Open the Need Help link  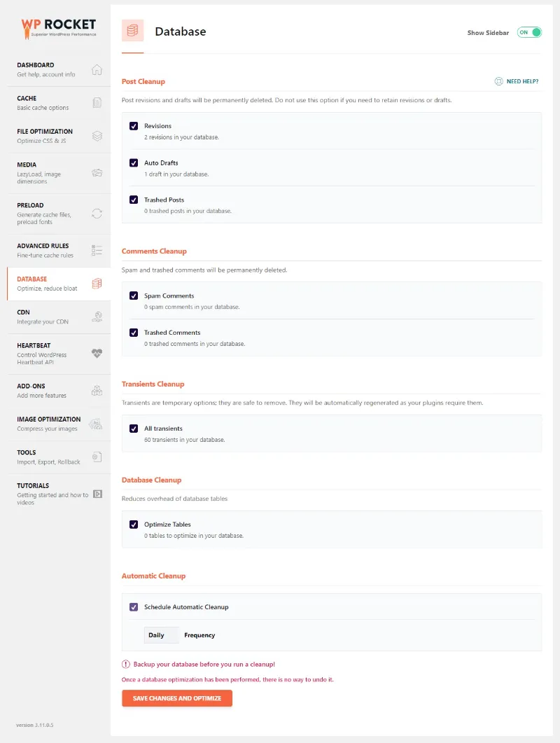pos(516,81)
